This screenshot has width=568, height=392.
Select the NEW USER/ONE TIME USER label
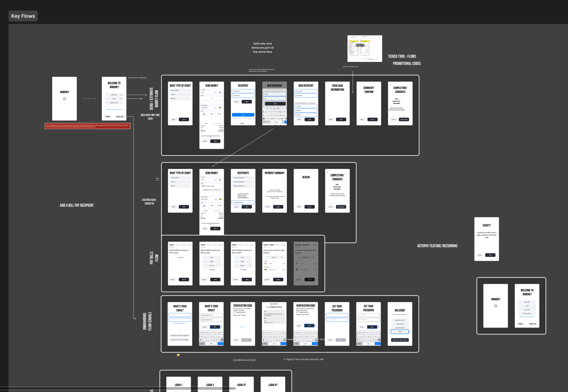point(150,117)
